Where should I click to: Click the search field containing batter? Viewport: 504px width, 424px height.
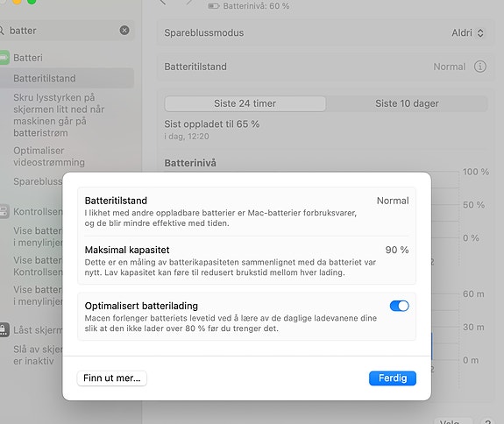64,31
